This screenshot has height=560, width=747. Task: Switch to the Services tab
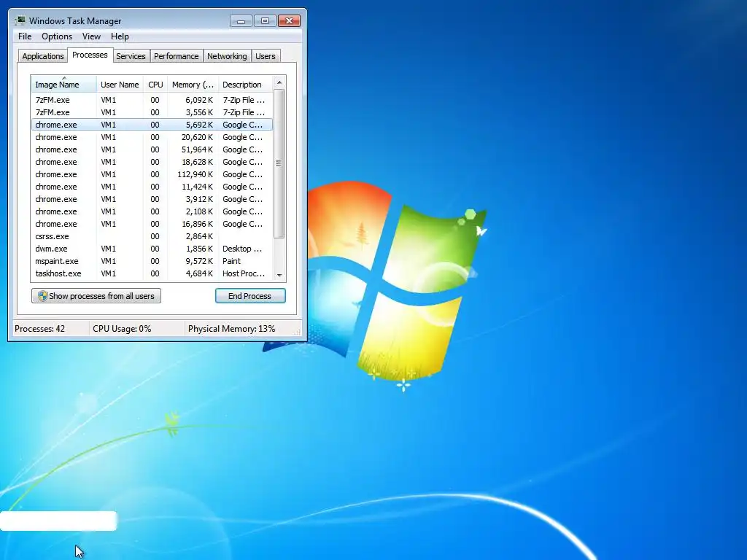pos(131,56)
